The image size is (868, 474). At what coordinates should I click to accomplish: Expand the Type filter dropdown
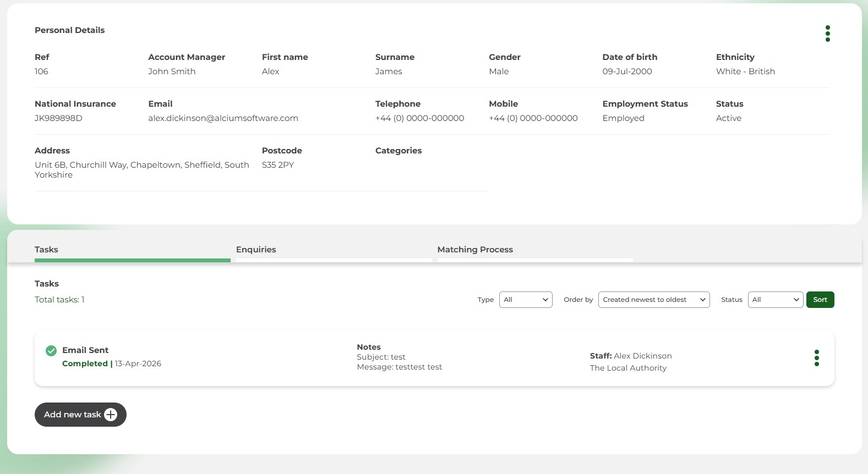tap(526, 300)
